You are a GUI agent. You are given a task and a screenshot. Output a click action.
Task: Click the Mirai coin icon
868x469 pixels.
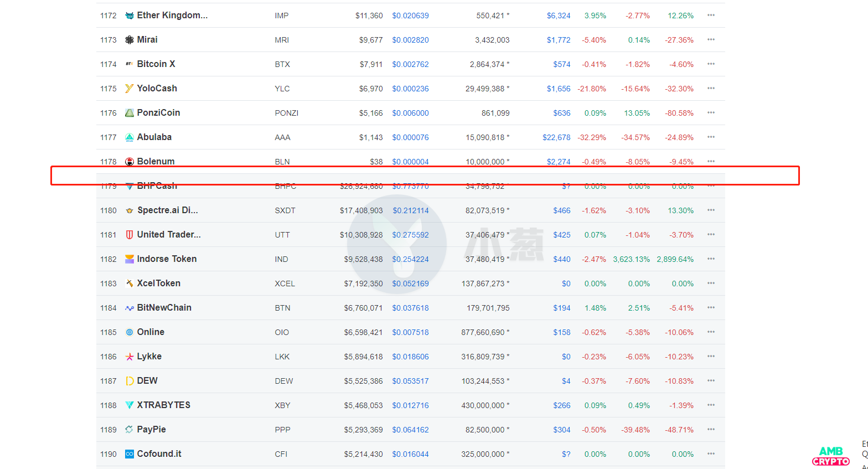(x=130, y=40)
